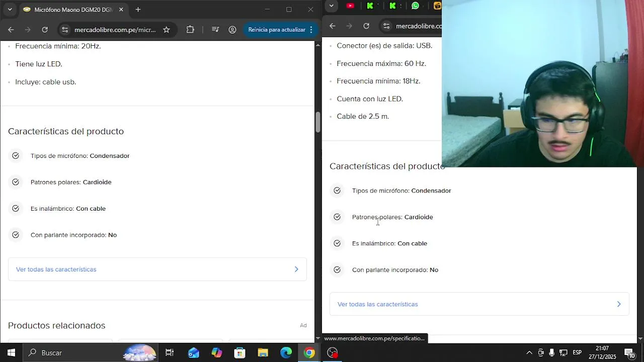The image size is (644, 362).
Task: Reload the page in the left browser window
Action: pos(45,30)
